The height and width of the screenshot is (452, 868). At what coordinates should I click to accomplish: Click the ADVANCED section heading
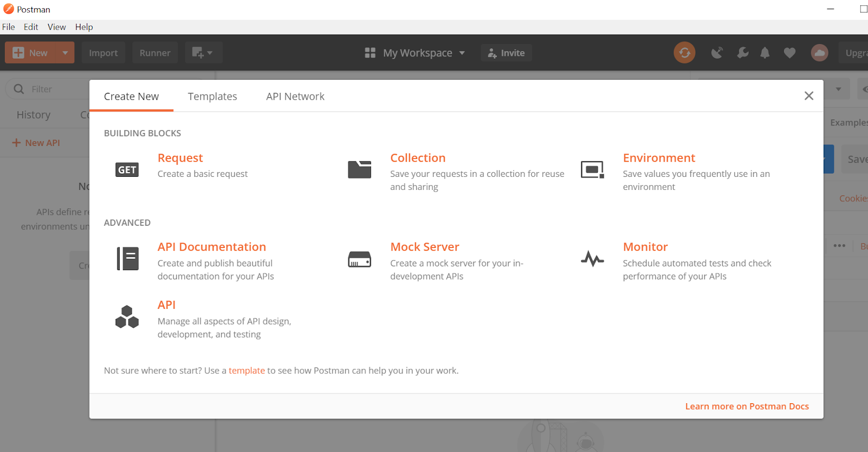click(127, 222)
